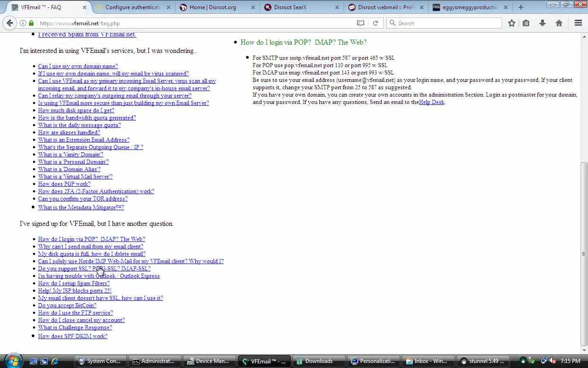This screenshot has height=368, width=588.
Task: Open 'Can I use my own domain name?' link
Action: point(78,66)
